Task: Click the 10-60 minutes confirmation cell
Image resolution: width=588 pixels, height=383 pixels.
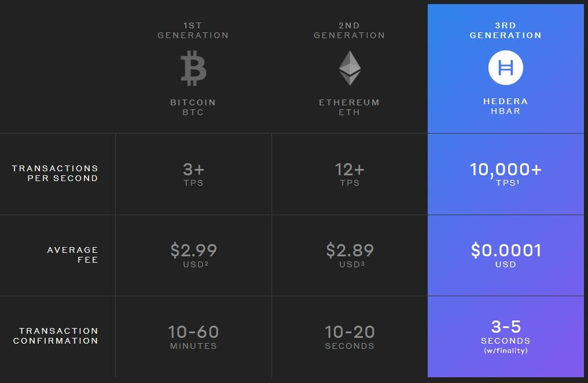Action: point(193,337)
